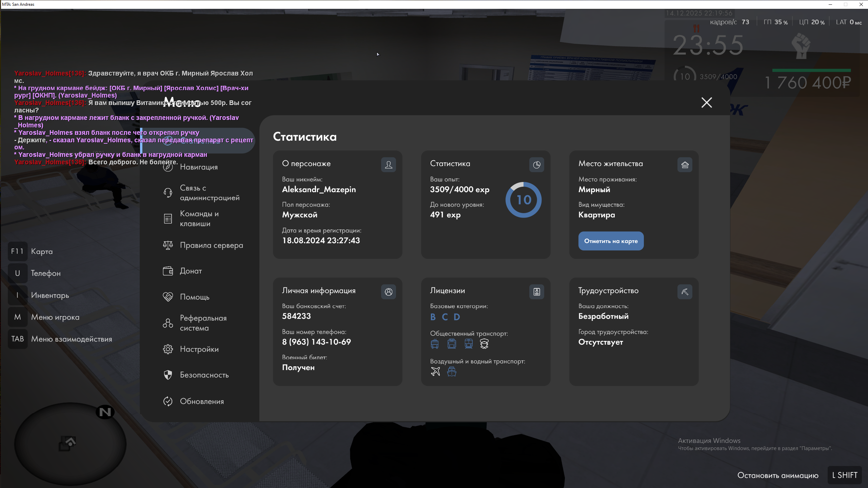
Task: Click the gear icon for Настройки
Action: coord(168,349)
